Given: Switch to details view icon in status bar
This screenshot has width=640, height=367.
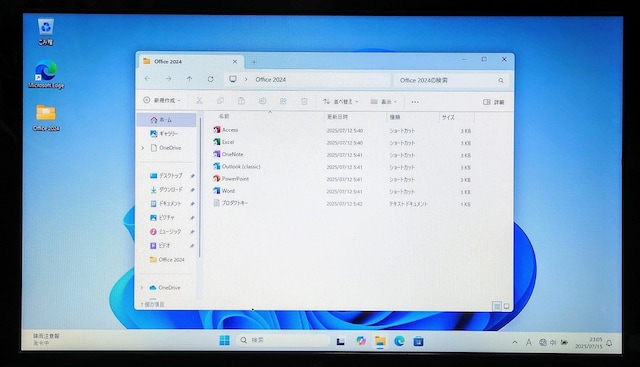Looking at the screenshot, I should [x=497, y=306].
